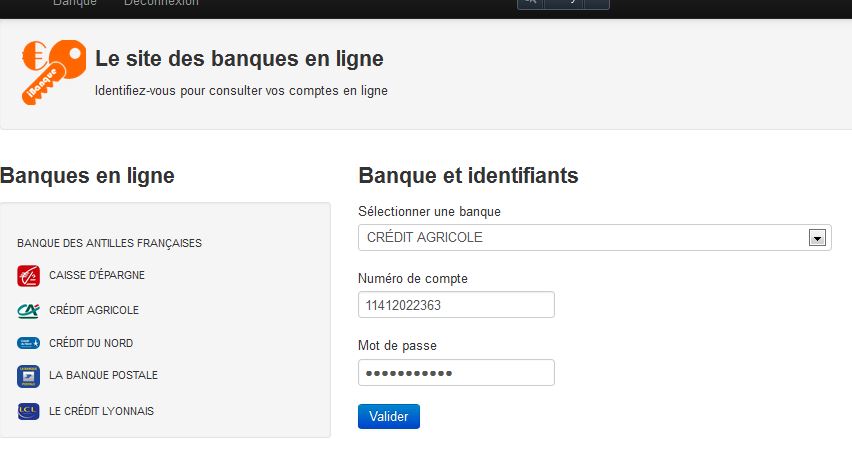This screenshot has width=852, height=455.
Task: Click the Banques en ligne heading
Action: pos(87,176)
